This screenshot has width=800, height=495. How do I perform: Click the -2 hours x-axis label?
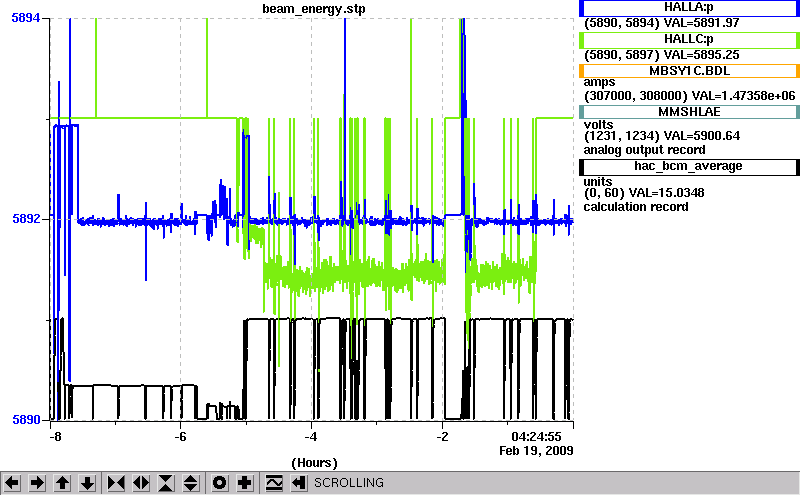[x=442, y=437]
